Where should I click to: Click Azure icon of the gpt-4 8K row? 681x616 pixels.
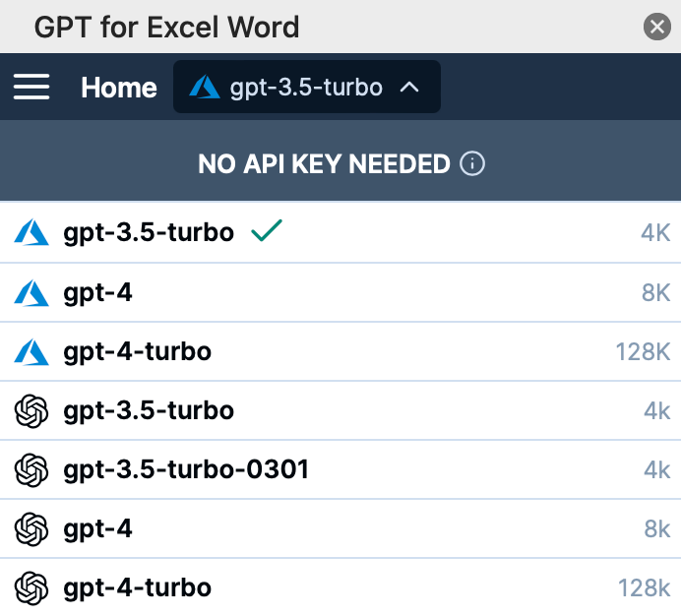(x=31, y=292)
